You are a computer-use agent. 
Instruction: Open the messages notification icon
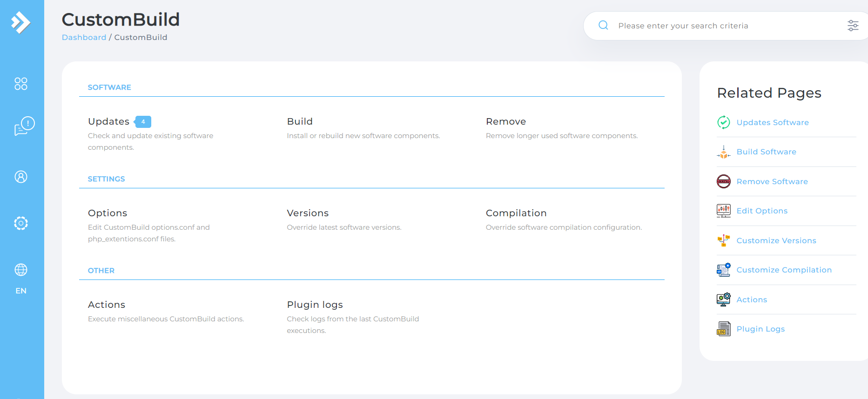(24, 126)
